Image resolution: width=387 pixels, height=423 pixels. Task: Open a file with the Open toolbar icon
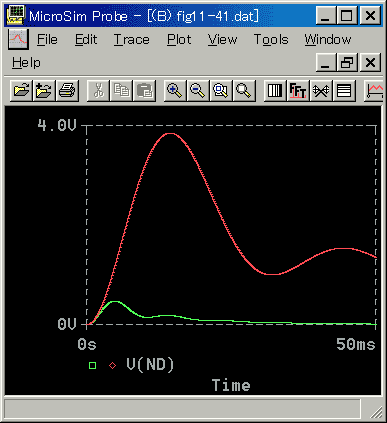click(21, 90)
